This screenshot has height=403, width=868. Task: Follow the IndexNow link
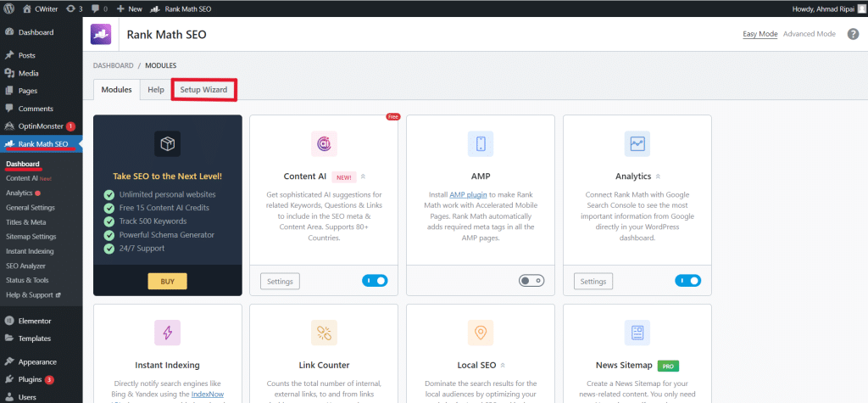tap(208, 395)
